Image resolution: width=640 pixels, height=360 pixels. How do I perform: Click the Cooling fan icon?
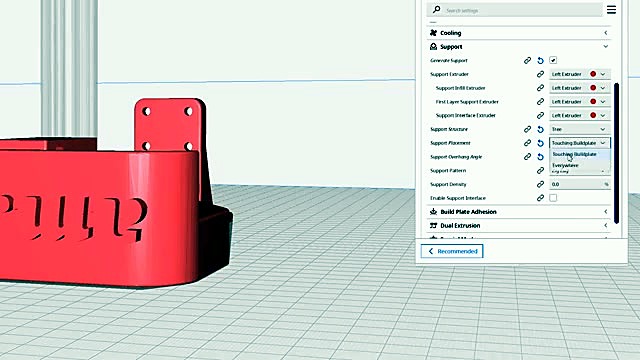[x=433, y=33]
